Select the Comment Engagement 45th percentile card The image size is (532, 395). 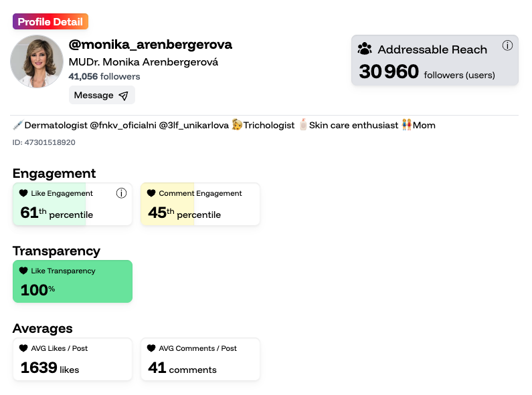click(x=200, y=205)
